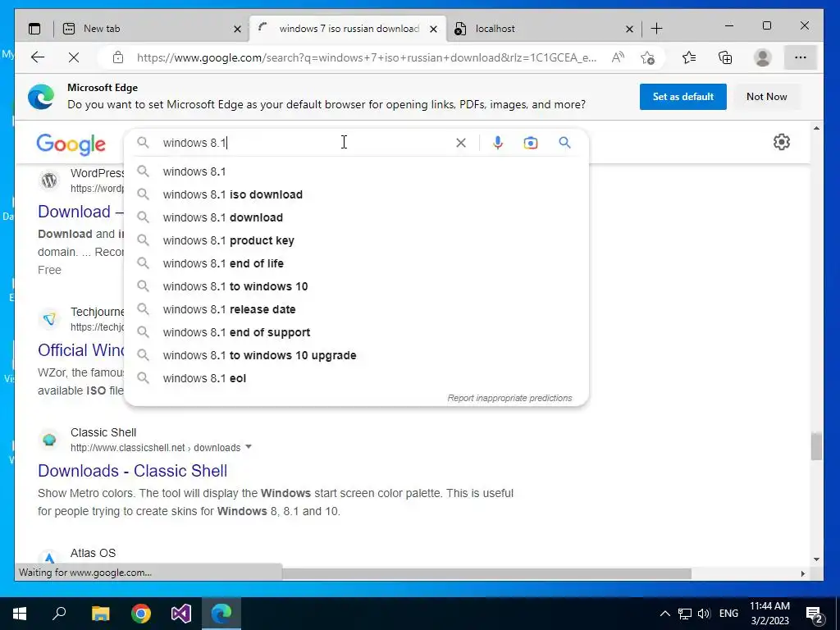Open Google quick settings gear

click(x=782, y=142)
